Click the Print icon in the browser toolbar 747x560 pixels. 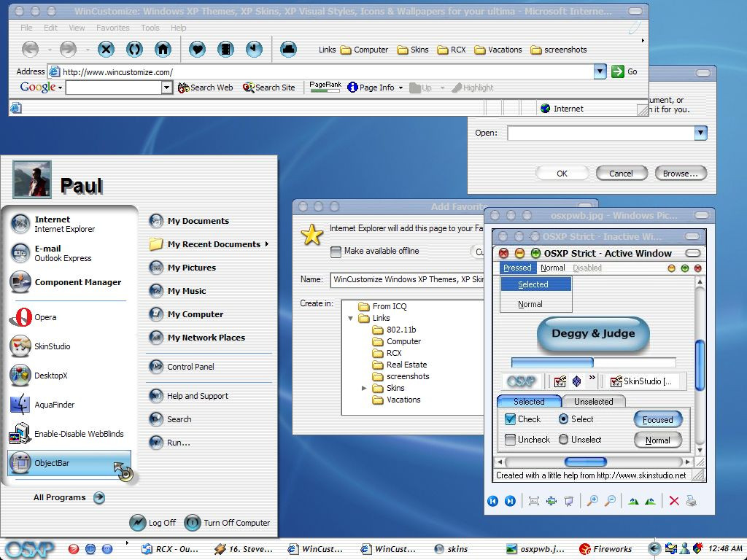288,49
